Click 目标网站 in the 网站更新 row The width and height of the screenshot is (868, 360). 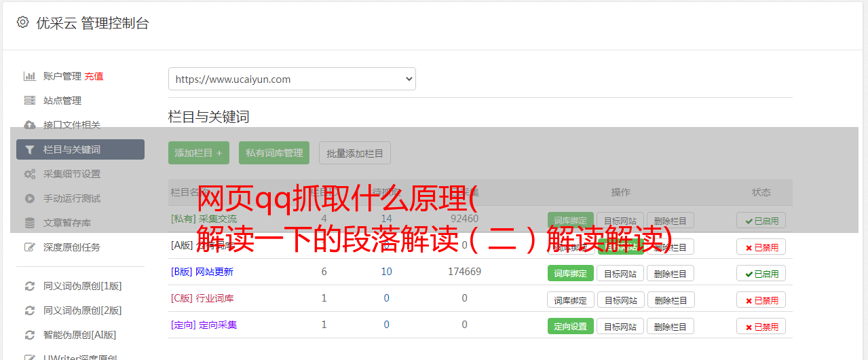[x=620, y=273]
